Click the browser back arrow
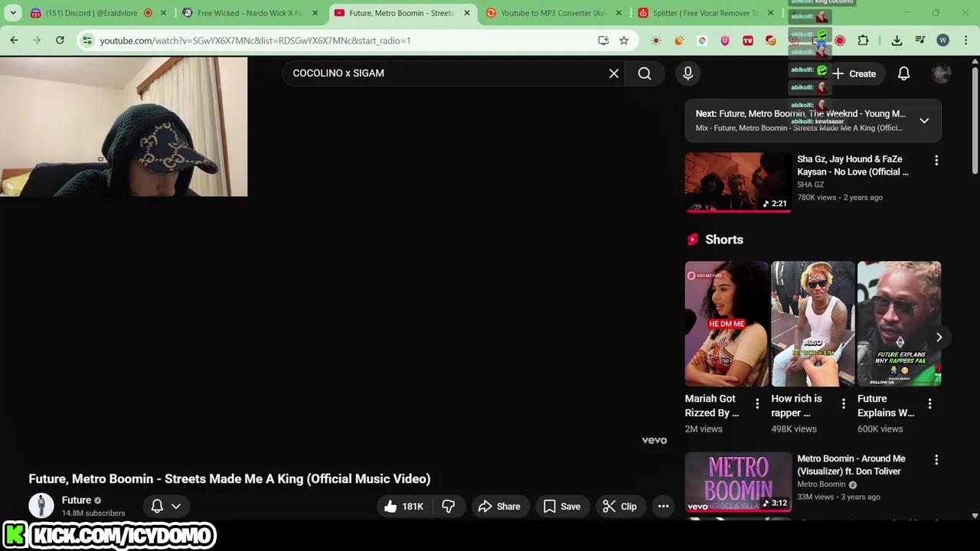980x551 pixels. (14, 40)
